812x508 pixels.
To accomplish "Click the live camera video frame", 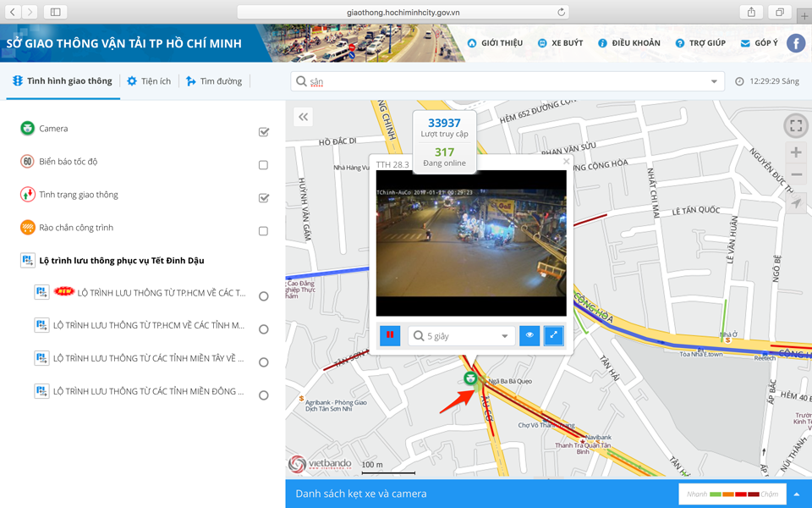I will [471, 243].
